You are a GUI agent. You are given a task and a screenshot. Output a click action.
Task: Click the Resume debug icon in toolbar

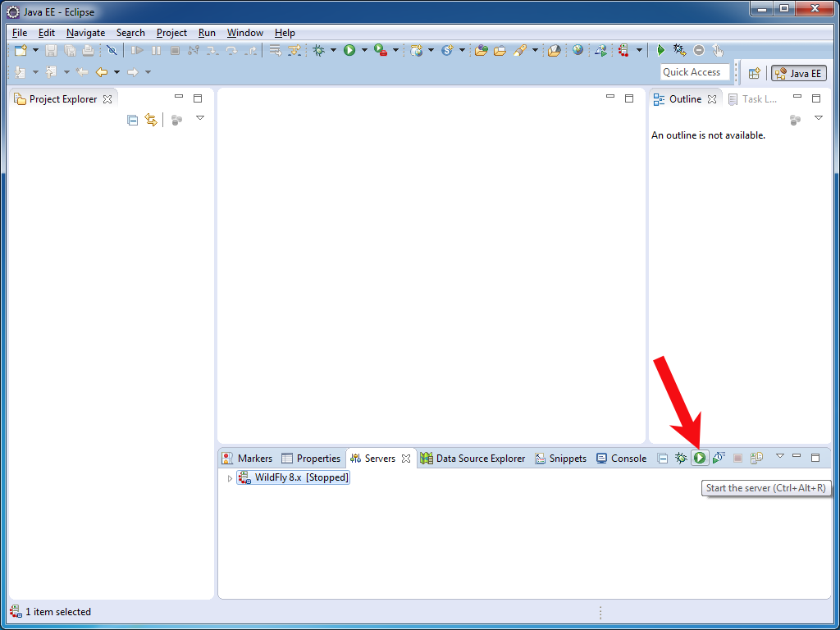tap(137, 50)
